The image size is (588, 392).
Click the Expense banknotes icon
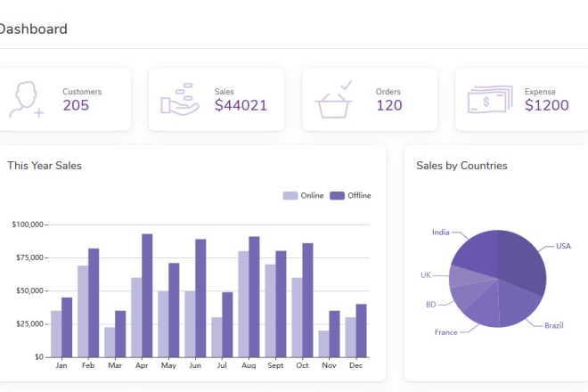490,100
